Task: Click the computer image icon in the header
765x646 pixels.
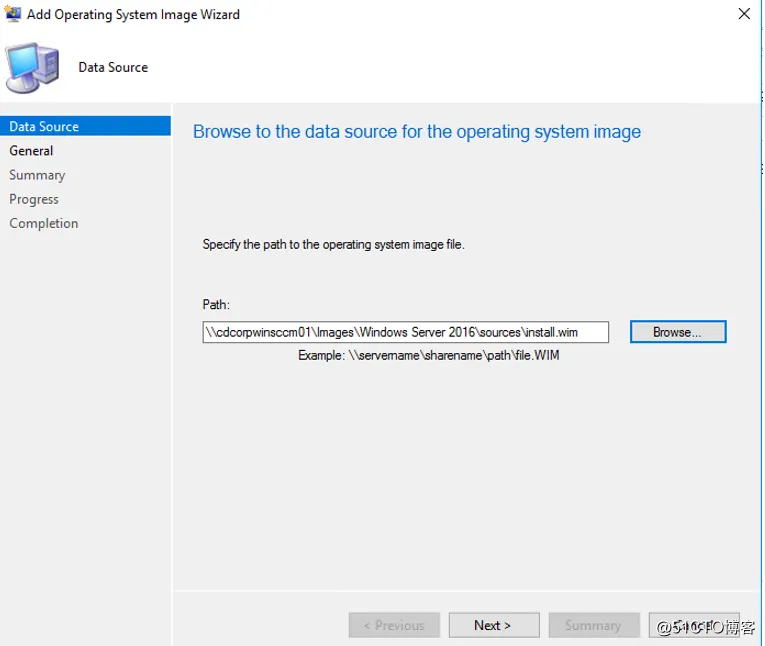Action: [x=32, y=67]
